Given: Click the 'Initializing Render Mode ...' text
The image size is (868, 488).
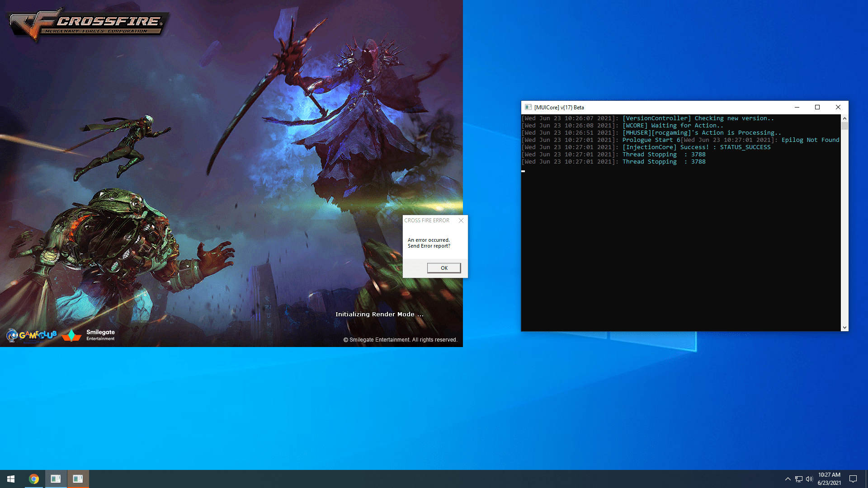Looking at the screenshot, I should 379,314.
